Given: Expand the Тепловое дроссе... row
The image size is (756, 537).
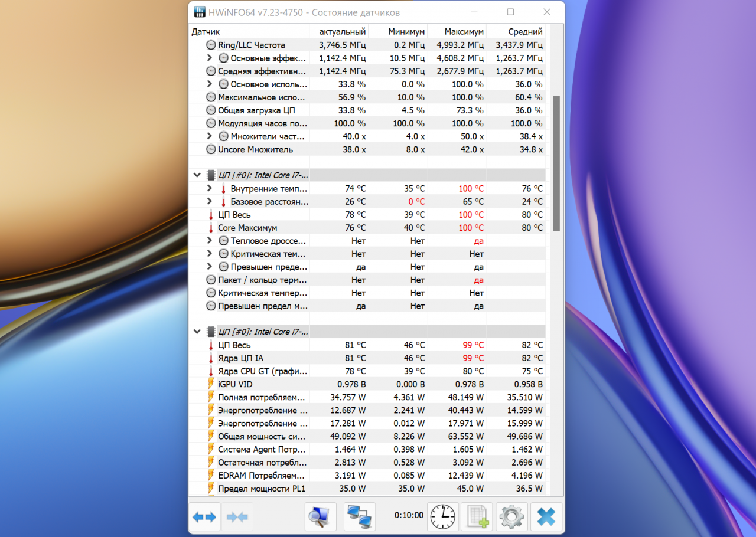Looking at the screenshot, I should [210, 241].
